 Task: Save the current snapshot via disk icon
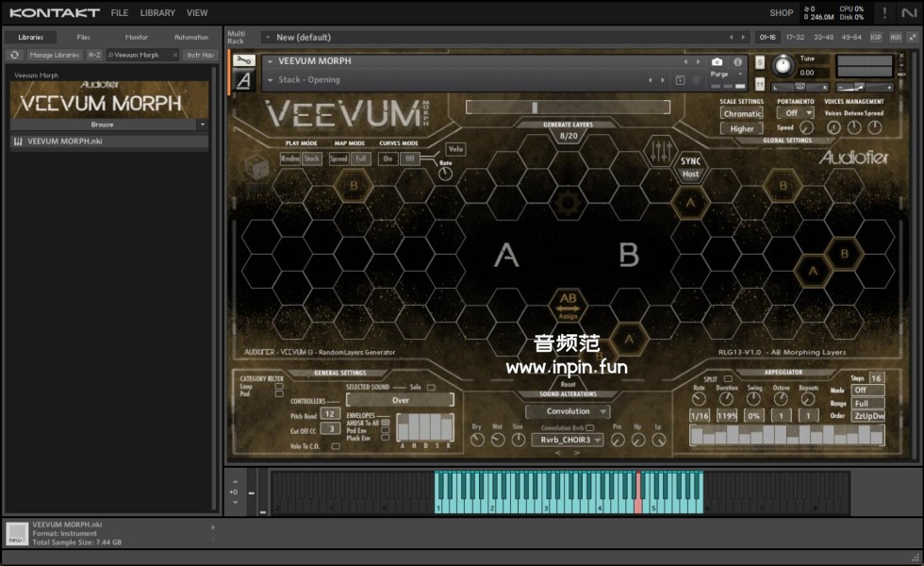pyautogui.click(x=680, y=79)
